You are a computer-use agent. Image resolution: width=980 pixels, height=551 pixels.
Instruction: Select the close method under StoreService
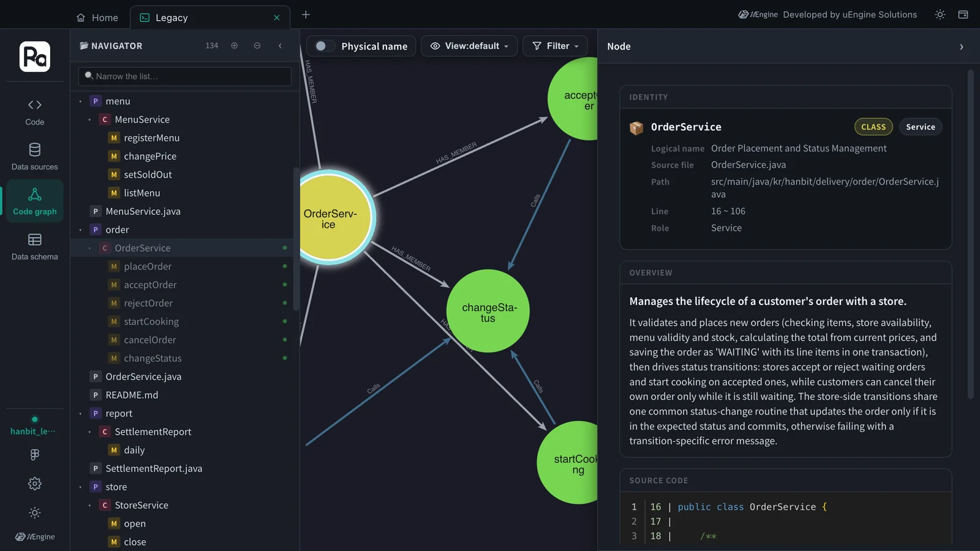135,542
